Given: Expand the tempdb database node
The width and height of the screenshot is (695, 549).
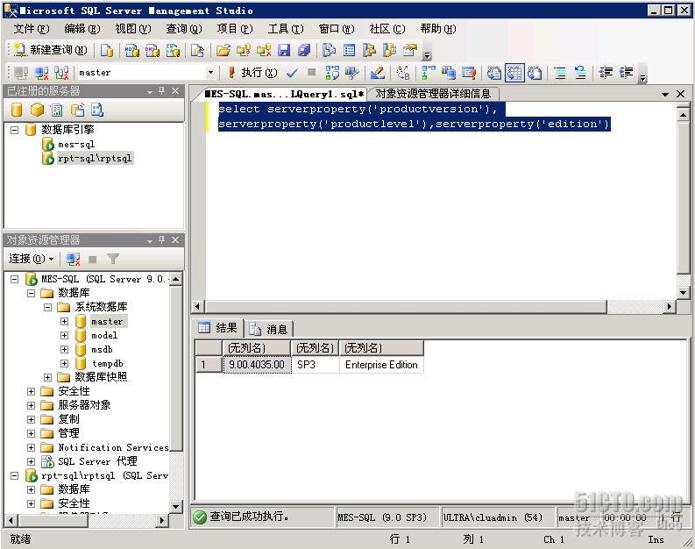Looking at the screenshot, I should (65, 364).
